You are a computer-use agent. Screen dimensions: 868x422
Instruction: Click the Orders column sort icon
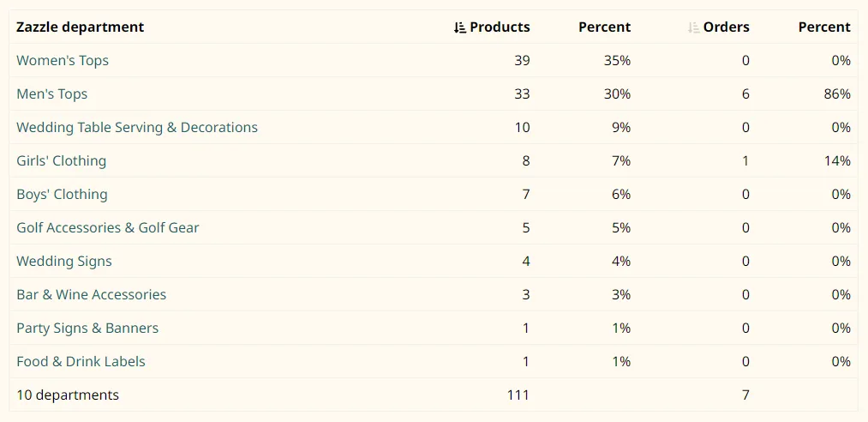click(x=693, y=27)
